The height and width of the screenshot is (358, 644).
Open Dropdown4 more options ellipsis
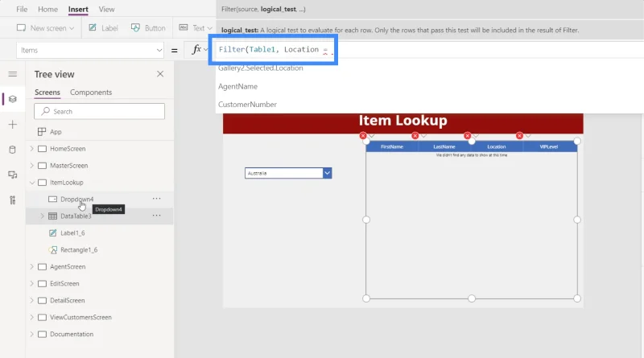tap(156, 199)
